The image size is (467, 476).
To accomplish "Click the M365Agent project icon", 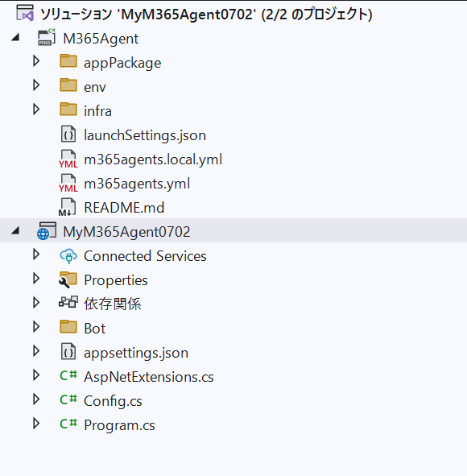I will point(47,37).
